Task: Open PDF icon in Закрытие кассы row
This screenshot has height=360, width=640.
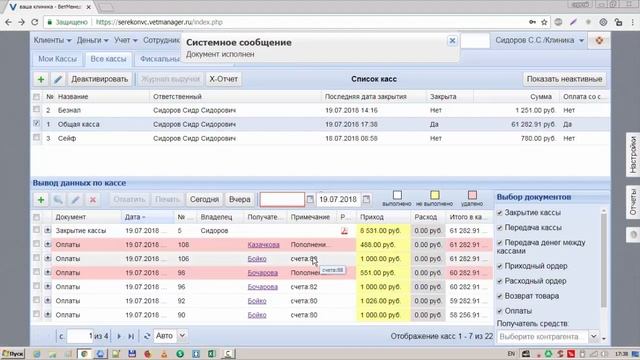Action: pos(344,231)
